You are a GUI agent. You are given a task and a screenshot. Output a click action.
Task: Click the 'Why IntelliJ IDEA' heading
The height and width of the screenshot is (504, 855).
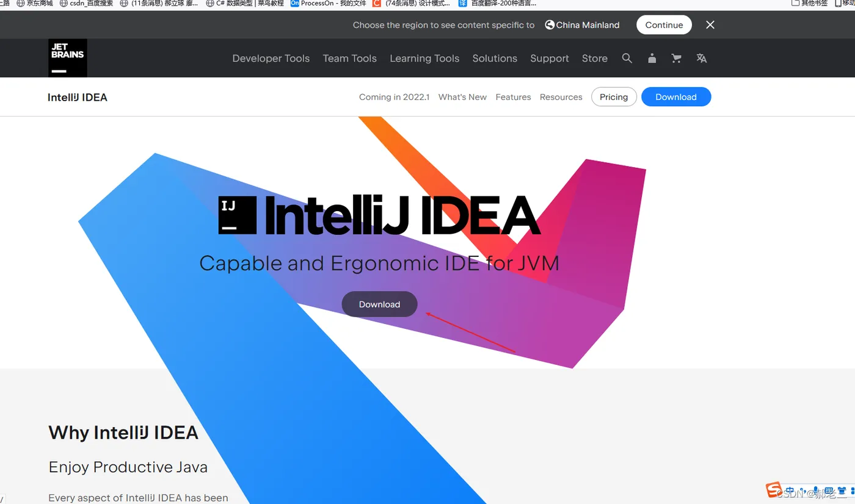(123, 433)
